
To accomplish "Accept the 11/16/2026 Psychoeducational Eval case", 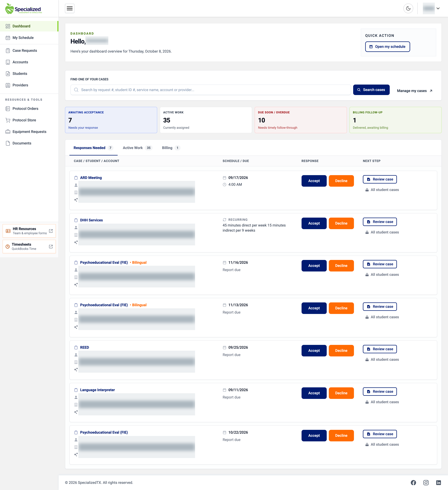I will (x=314, y=266).
